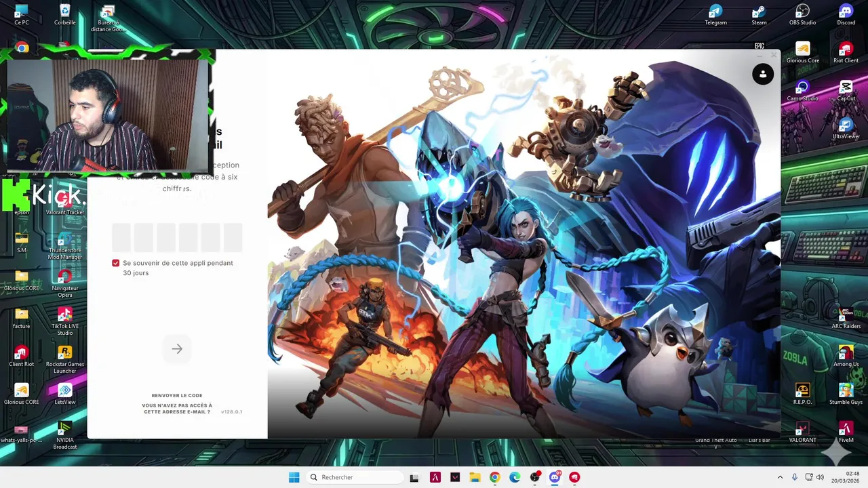
Task: Open NVIDIA Broadcast desktop shortcut
Action: (65, 435)
